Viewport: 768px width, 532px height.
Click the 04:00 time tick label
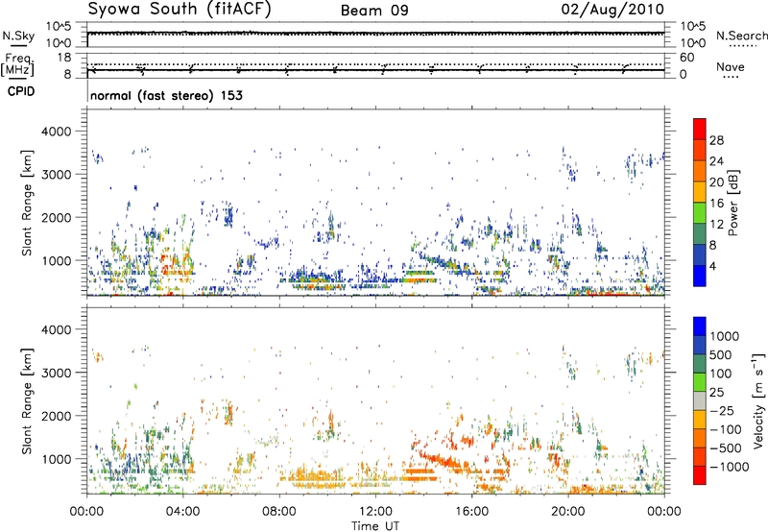click(183, 512)
